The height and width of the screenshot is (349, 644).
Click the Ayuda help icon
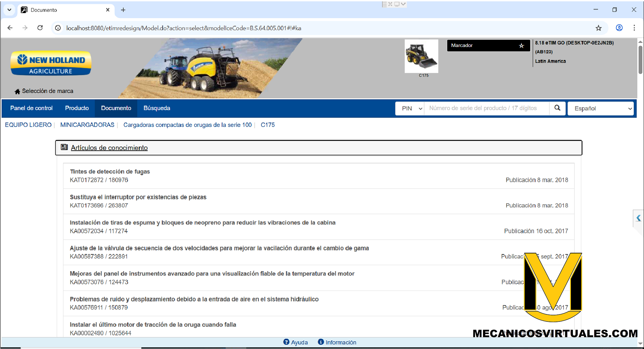pos(286,342)
